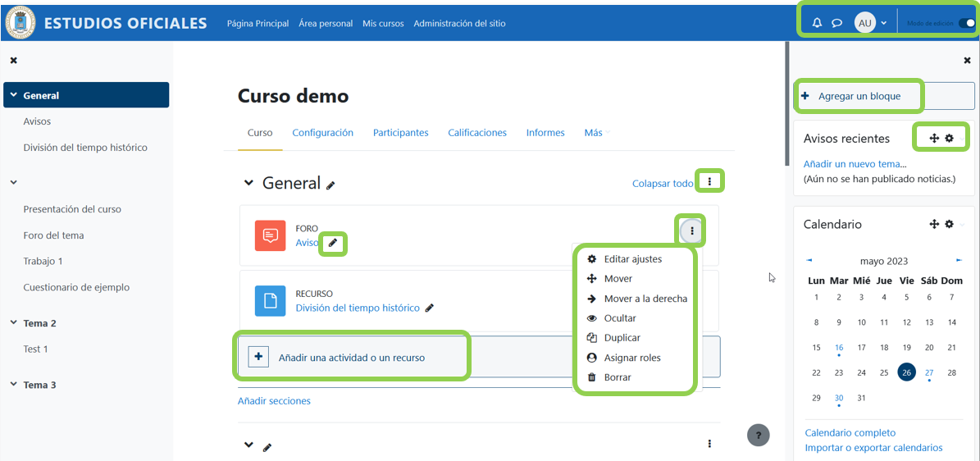This screenshot has height=461, width=980.
Task: Collapse the unnamed lower section chevron
Action: [x=248, y=445]
